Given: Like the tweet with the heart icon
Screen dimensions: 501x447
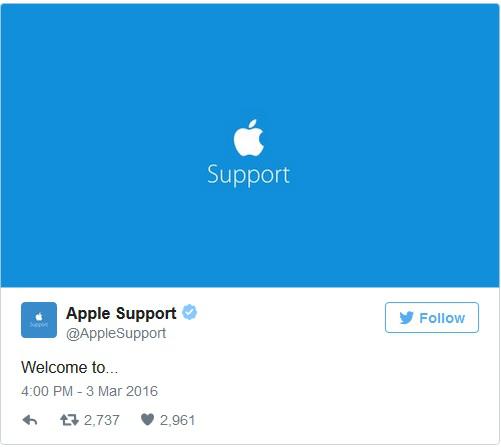Looking at the screenshot, I should (147, 420).
